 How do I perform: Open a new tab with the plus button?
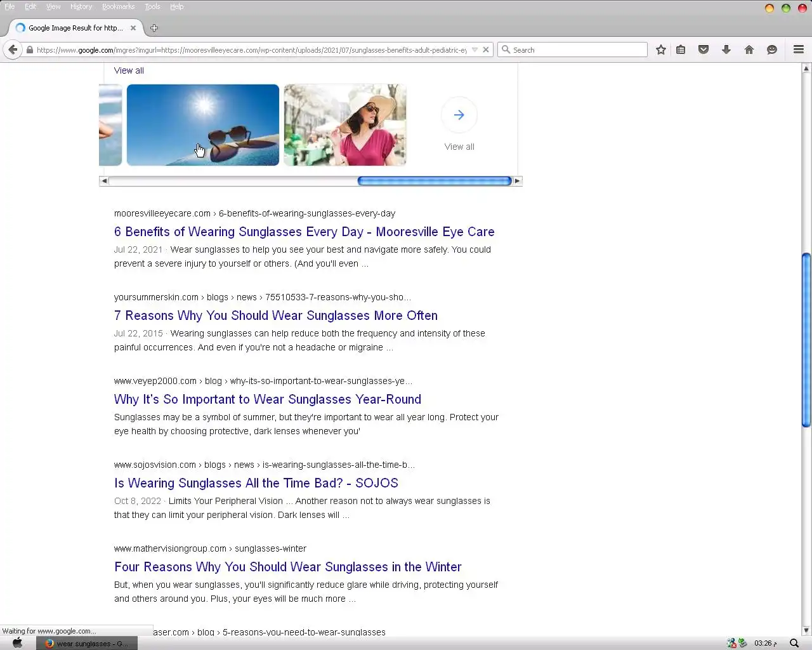[154, 28]
